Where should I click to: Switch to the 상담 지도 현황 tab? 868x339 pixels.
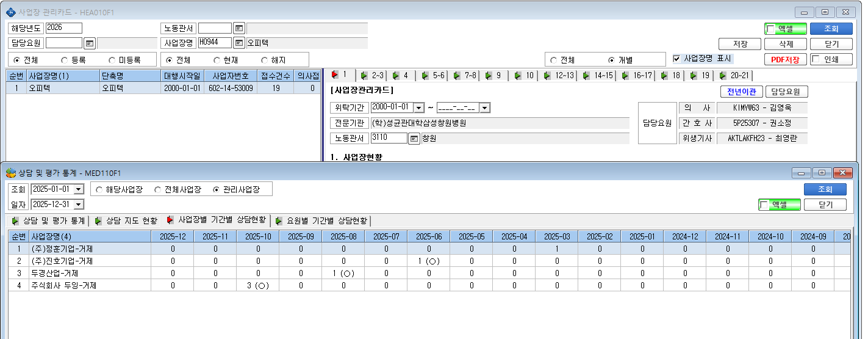[x=125, y=221]
